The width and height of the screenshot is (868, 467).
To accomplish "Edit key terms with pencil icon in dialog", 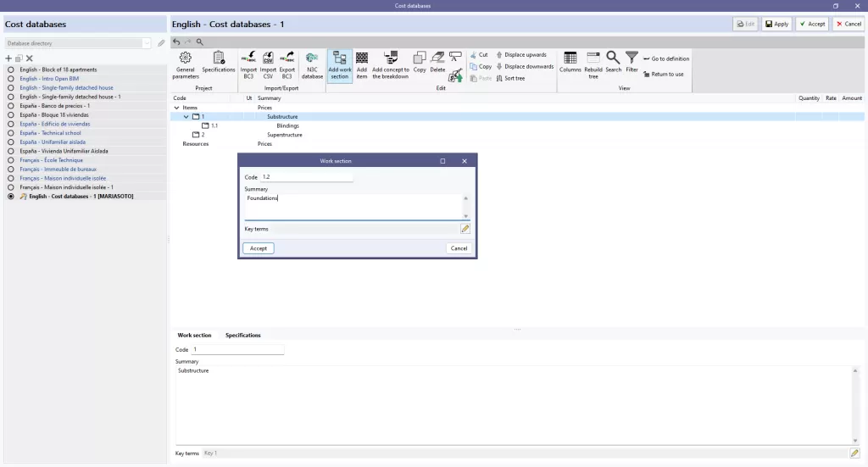I will tap(465, 229).
